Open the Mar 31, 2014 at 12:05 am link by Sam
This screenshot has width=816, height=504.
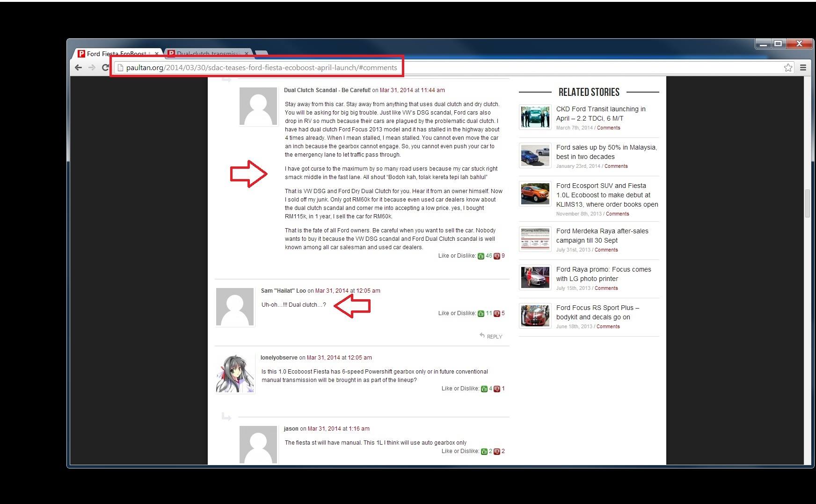pyautogui.click(x=348, y=291)
